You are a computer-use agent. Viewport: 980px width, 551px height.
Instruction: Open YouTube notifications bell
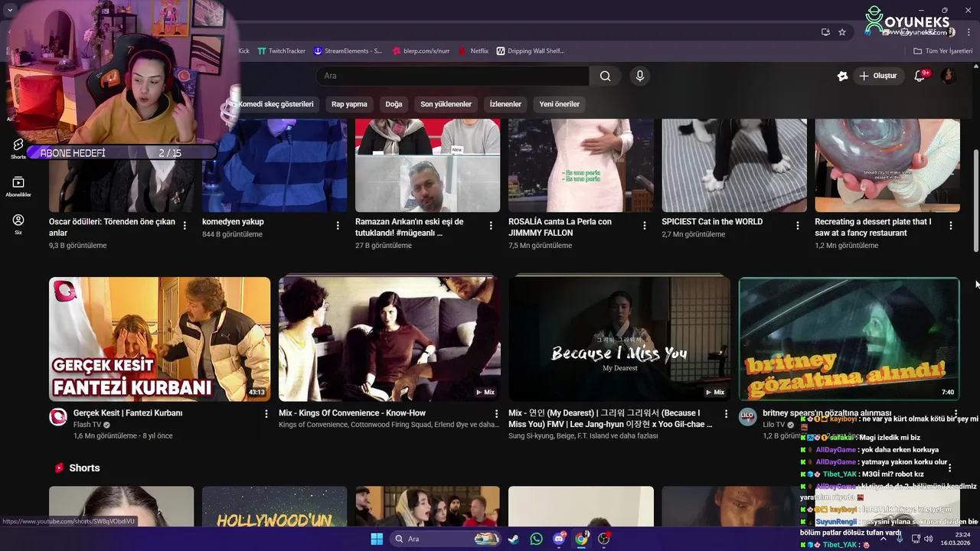(x=920, y=76)
